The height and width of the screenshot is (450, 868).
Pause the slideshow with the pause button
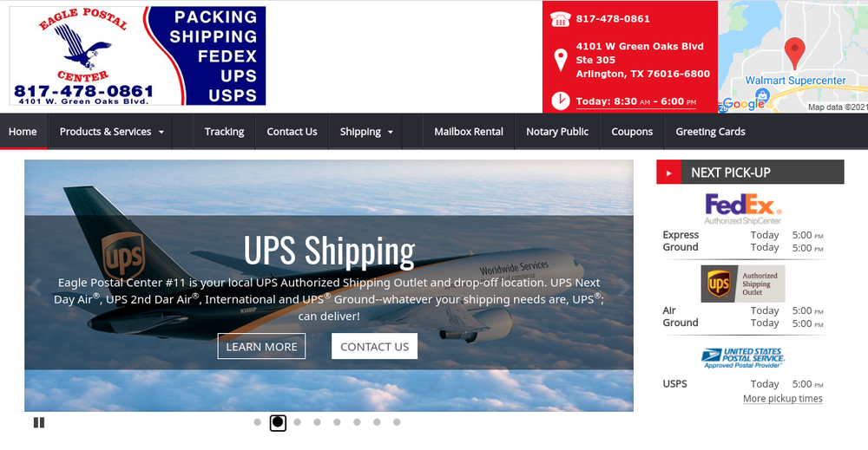pyautogui.click(x=39, y=422)
